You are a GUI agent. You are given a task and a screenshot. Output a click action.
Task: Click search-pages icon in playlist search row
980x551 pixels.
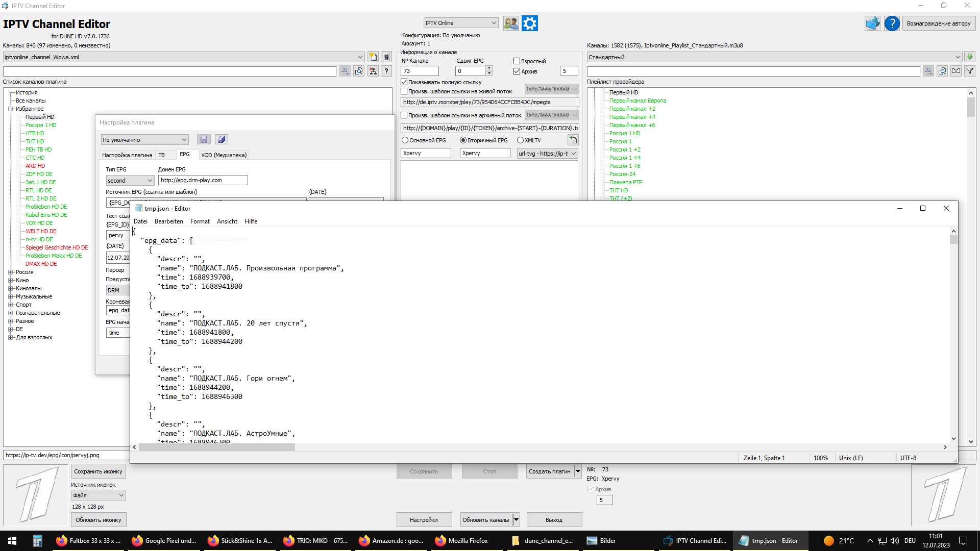click(x=942, y=71)
